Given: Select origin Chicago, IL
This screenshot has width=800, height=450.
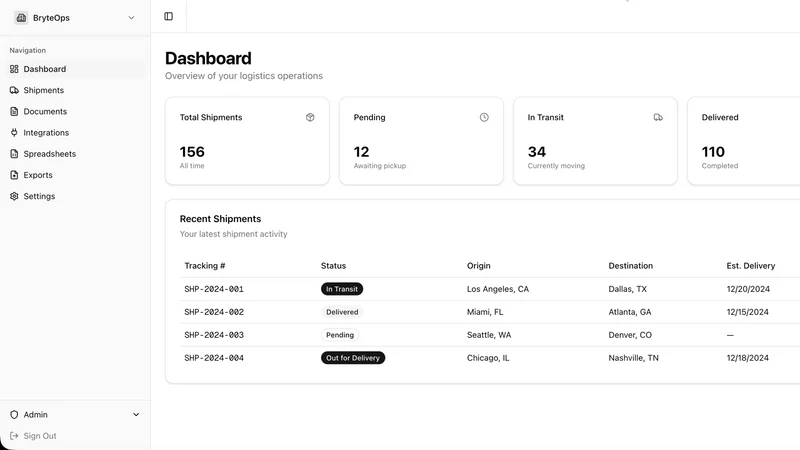Looking at the screenshot, I should click(488, 358).
